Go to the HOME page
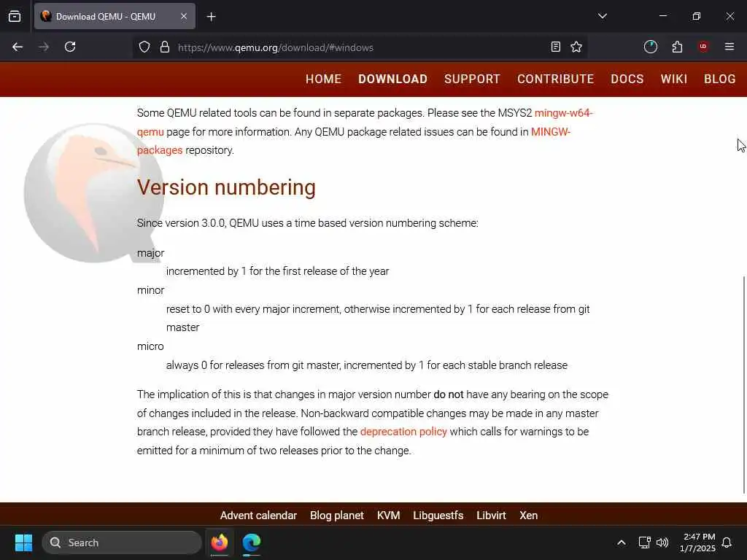This screenshot has height=560, width=747. click(x=323, y=79)
